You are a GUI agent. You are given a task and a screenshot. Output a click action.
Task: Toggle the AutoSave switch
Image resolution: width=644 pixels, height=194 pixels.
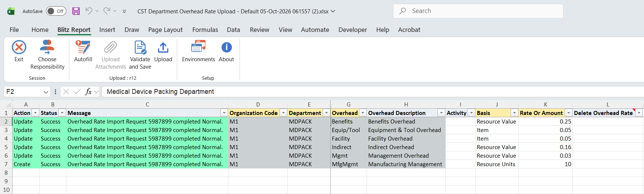[56, 11]
